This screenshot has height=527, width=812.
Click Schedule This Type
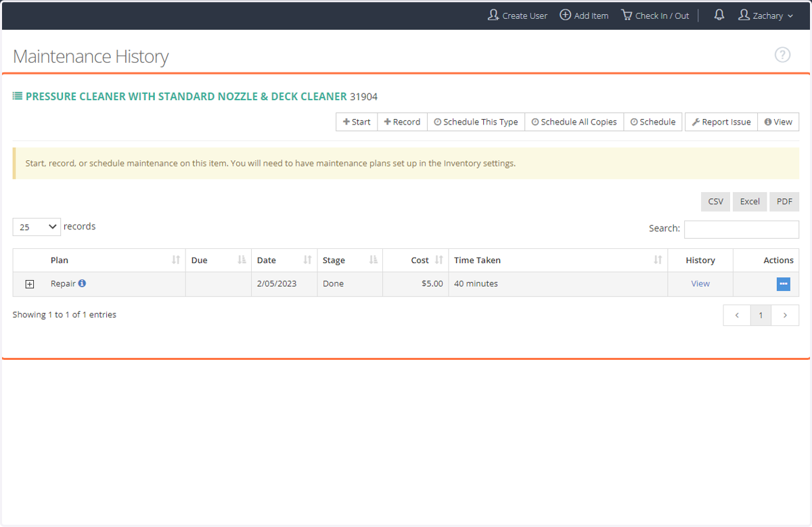click(476, 122)
